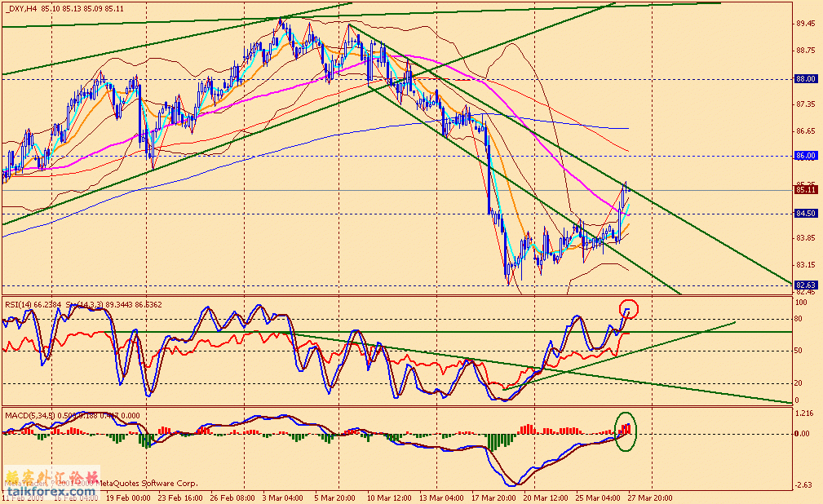
Task: Click the RSI scale value 20
Action: 799,383
